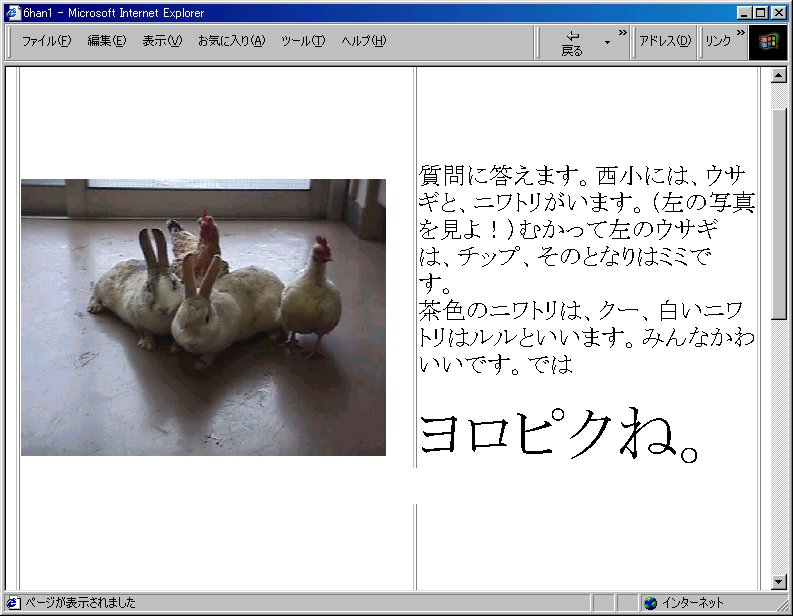Open the 表示(V) menu
Viewport: 793px width, 616px height.
pos(162,41)
